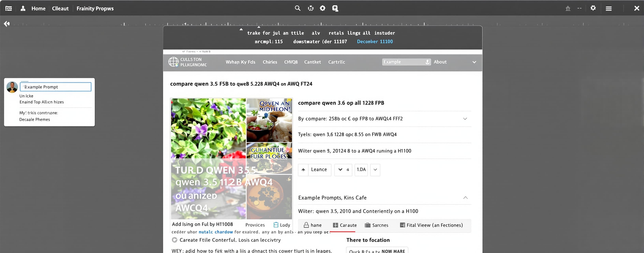Open the Wshan Ky Fds nav item
This screenshot has width=644, height=253.
[x=241, y=62]
